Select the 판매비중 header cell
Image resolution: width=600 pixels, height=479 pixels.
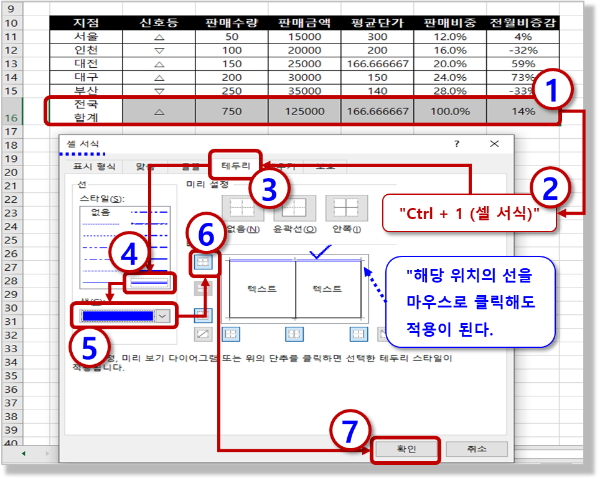(x=450, y=23)
